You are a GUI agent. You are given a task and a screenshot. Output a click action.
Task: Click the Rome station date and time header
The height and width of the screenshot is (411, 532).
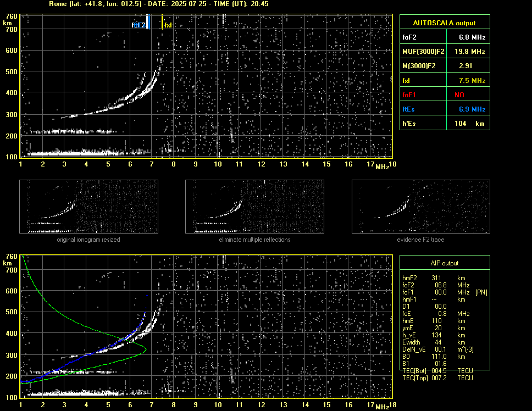(x=159, y=4)
